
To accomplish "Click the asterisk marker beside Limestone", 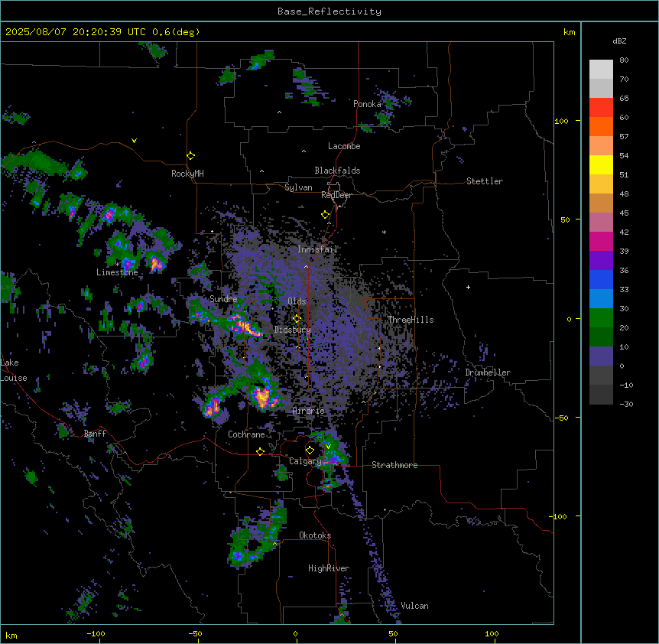I will (117, 265).
